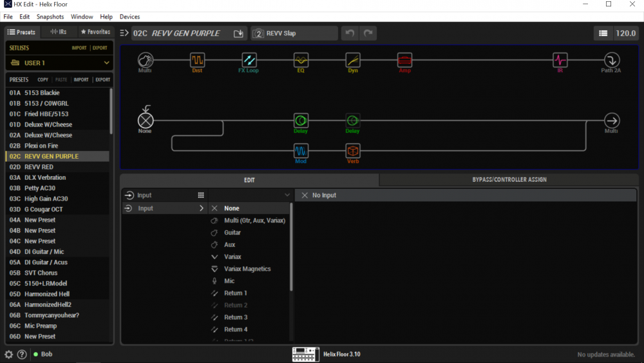644x363 pixels.
Task: Click setlists EXPORT button
Action: pyautogui.click(x=100, y=48)
